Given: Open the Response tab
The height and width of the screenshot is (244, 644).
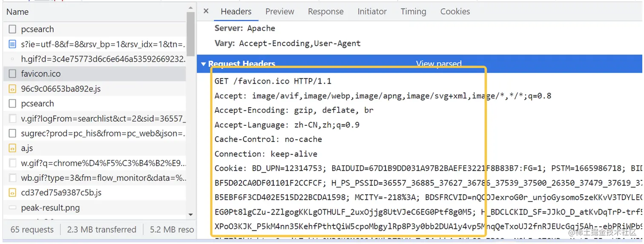Looking at the screenshot, I should (326, 11).
